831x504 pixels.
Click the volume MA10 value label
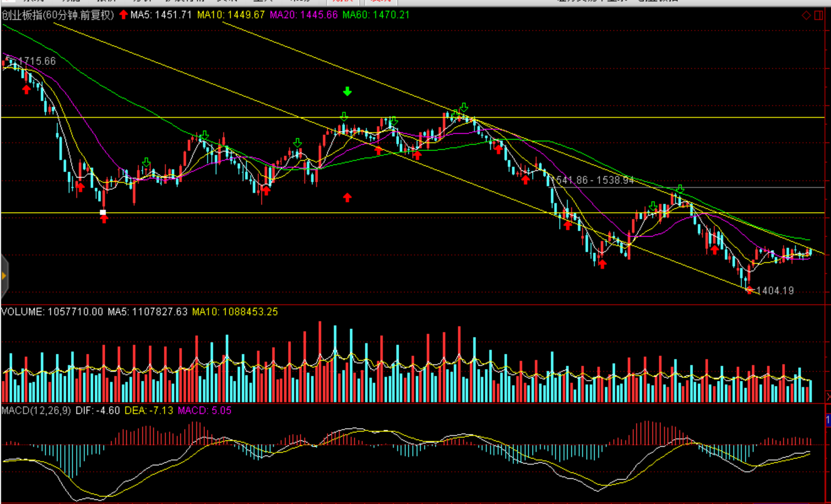(235, 312)
